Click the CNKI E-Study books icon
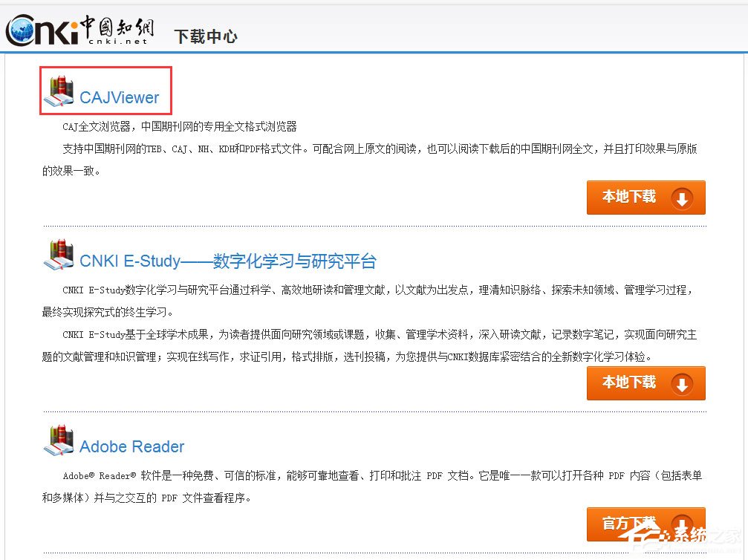This screenshot has height=560, width=748. [59, 255]
